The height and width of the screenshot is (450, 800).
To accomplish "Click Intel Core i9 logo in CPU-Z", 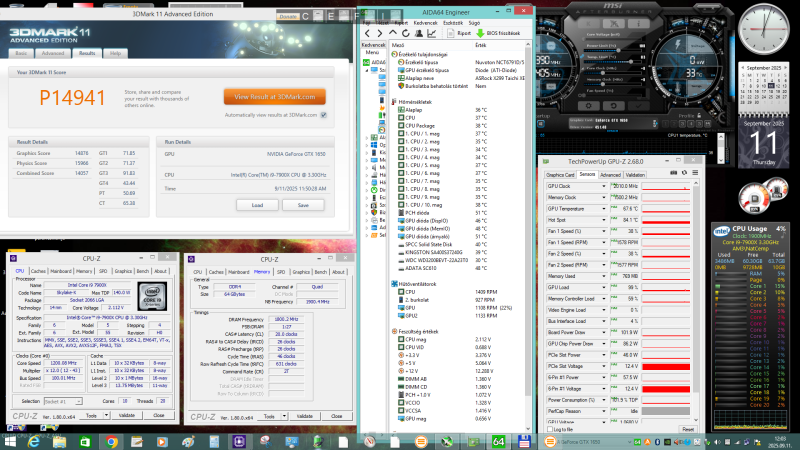I will pos(152,295).
